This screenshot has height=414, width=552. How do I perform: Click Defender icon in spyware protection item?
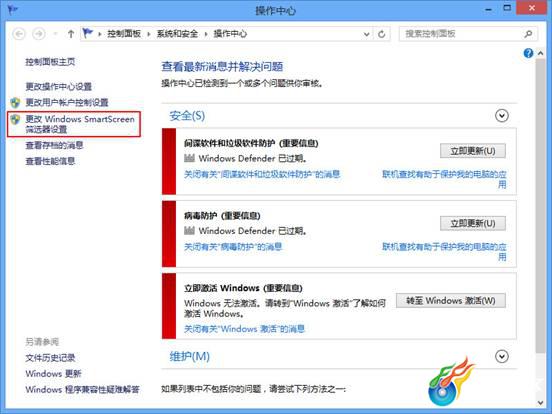(189, 158)
